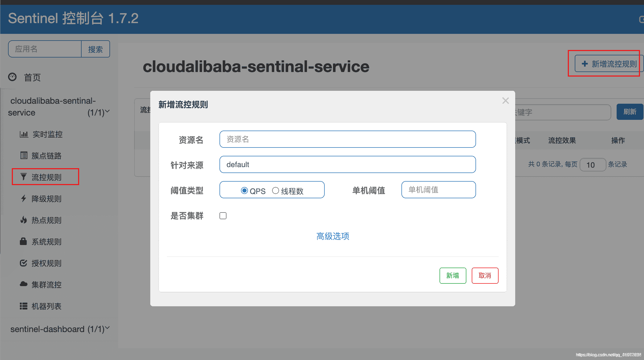Select the 实时监控 chart icon
Screen dimensions: 644x360
[24, 134]
